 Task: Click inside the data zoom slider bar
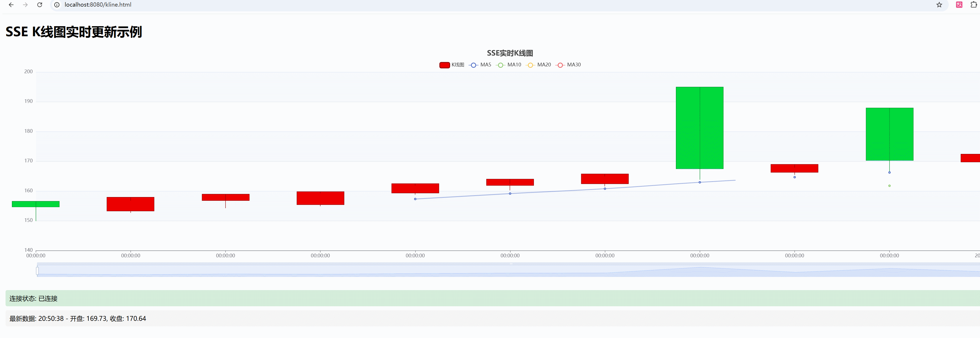(x=494, y=271)
